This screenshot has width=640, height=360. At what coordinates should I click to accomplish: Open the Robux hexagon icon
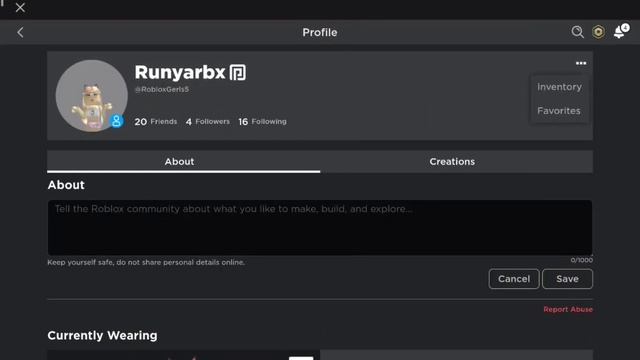tap(598, 32)
